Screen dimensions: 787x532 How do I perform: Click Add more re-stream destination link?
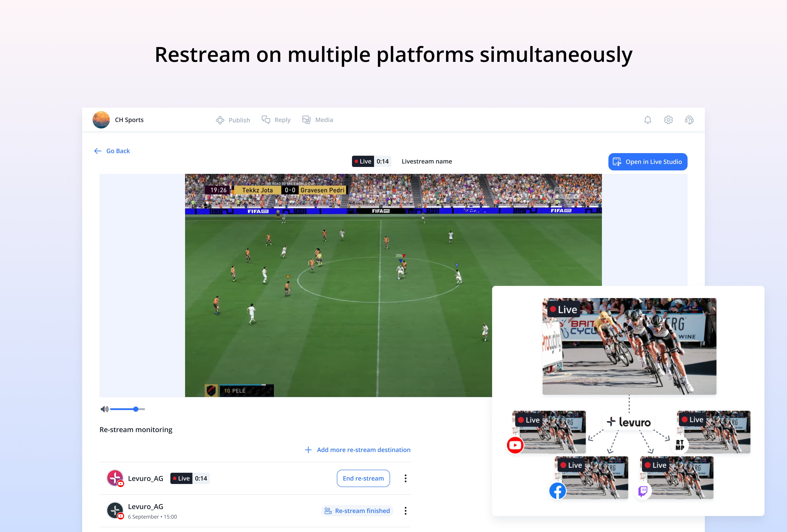point(358,450)
